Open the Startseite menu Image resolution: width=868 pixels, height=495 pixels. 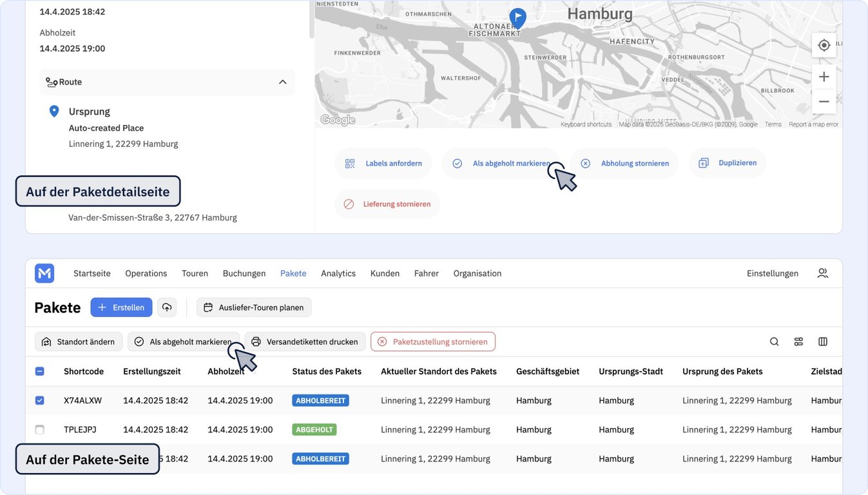(92, 273)
